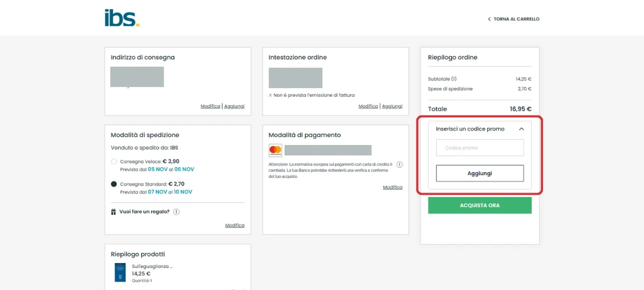Click the book cover thumbnail
This screenshot has height=290, width=644.
(x=120, y=273)
